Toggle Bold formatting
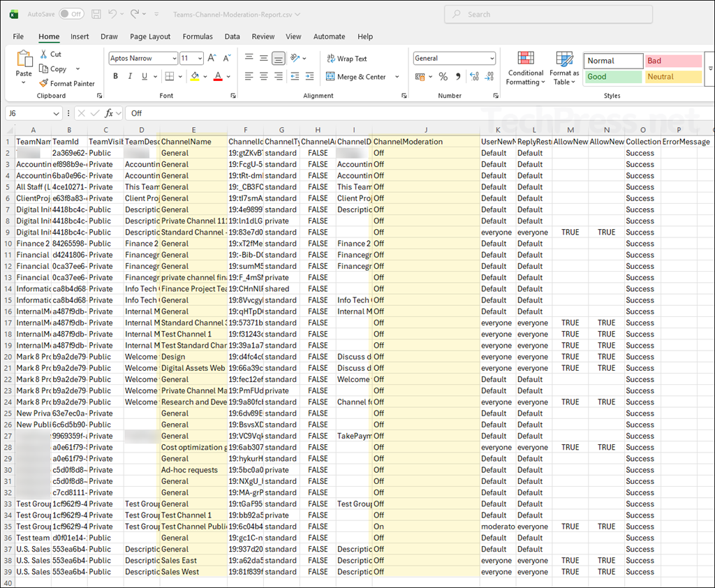715x588 pixels. 115,76
